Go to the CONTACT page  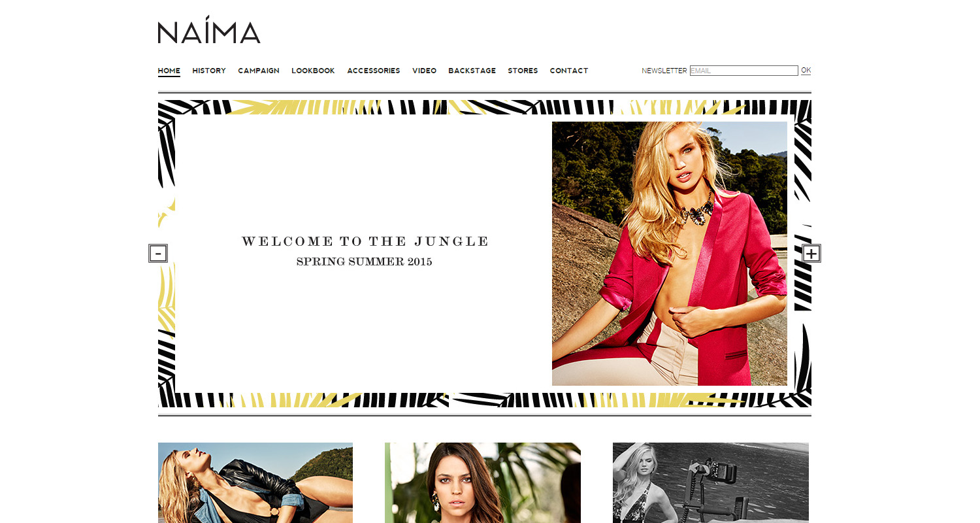(x=569, y=71)
